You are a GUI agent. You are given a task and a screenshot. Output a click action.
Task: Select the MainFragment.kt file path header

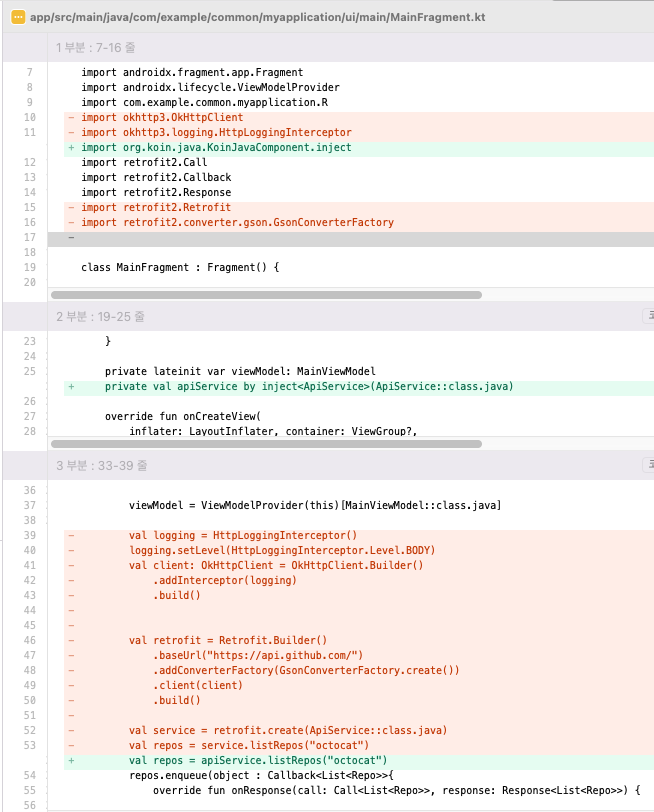[x=257, y=17]
